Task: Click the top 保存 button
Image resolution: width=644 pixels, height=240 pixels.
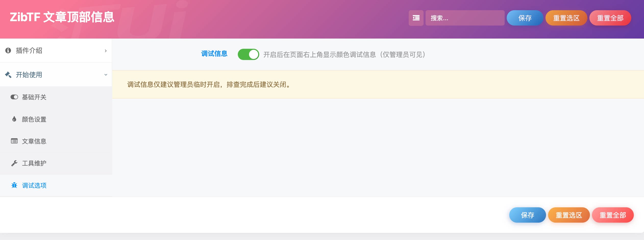Action: point(525,18)
